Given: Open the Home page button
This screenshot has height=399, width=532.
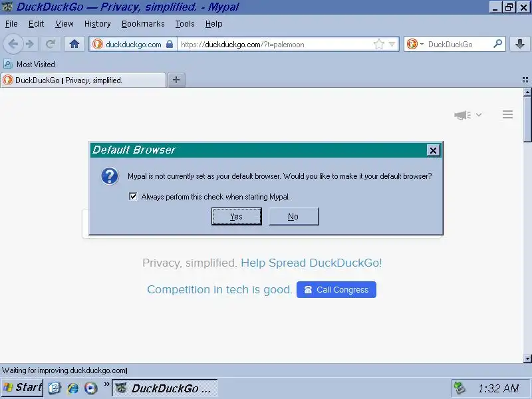Looking at the screenshot, I should click(74, 44).
